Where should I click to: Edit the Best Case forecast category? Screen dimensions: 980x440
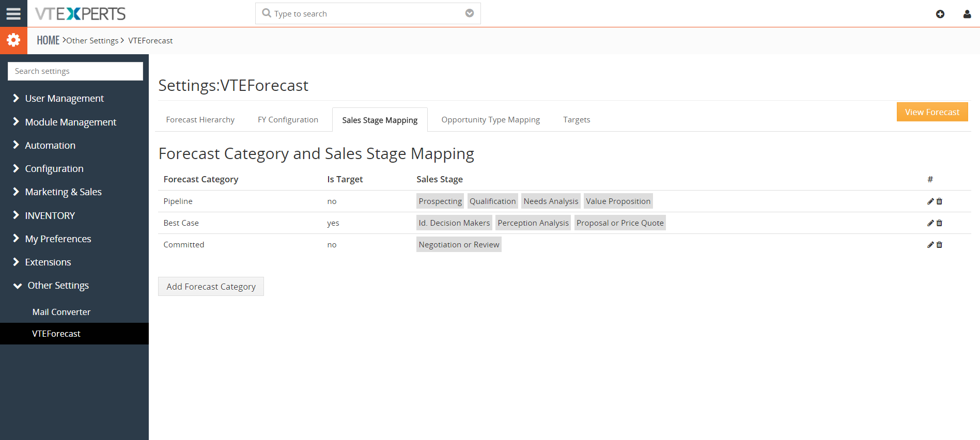(930, 223)
